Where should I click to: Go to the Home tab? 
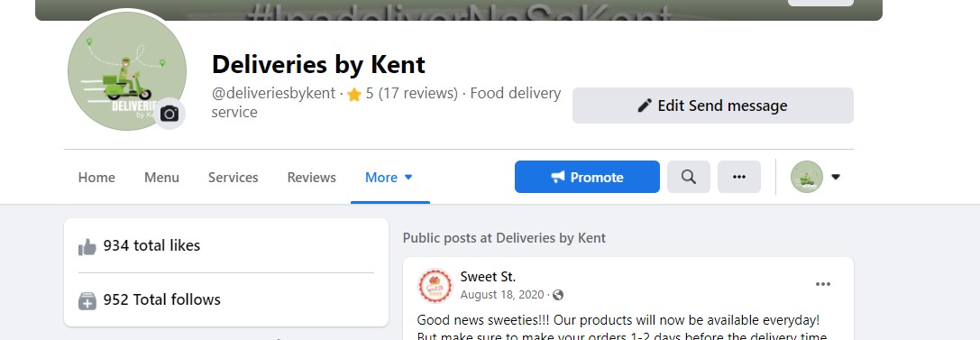click(96, 178)
